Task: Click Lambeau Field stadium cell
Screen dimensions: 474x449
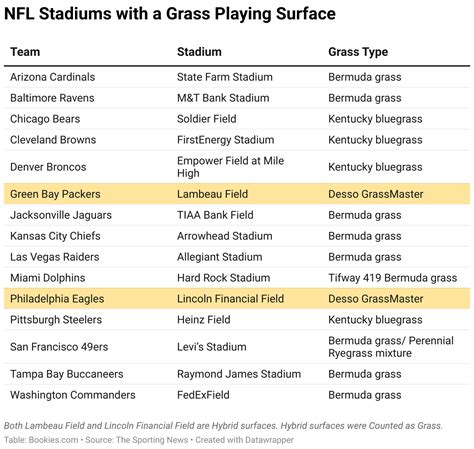Action: tap(212, 194)
